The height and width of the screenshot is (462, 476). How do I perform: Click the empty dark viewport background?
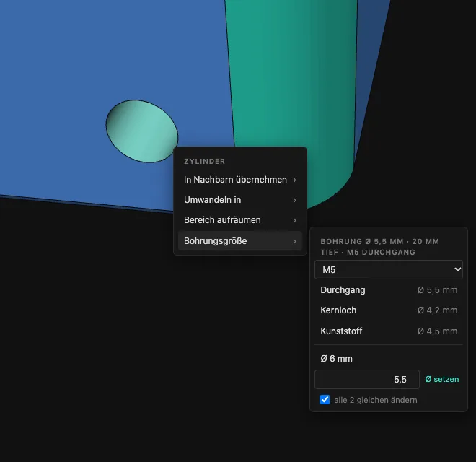pyautogui.click(x=121, y=334)
